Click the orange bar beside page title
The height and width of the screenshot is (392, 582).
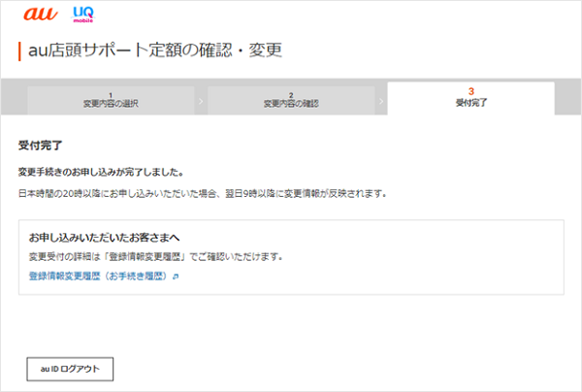tap(19, 50)
